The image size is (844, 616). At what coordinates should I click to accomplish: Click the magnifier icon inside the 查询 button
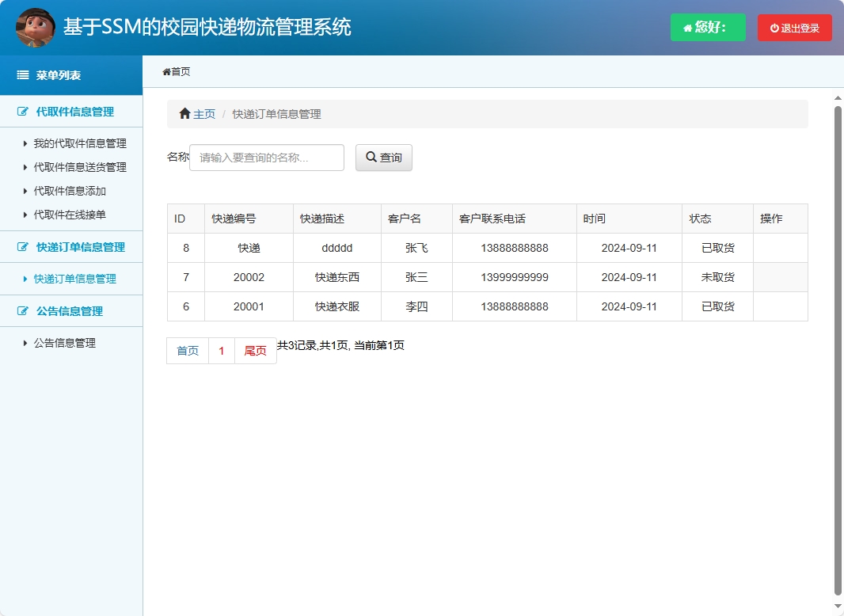click(370, 156)
